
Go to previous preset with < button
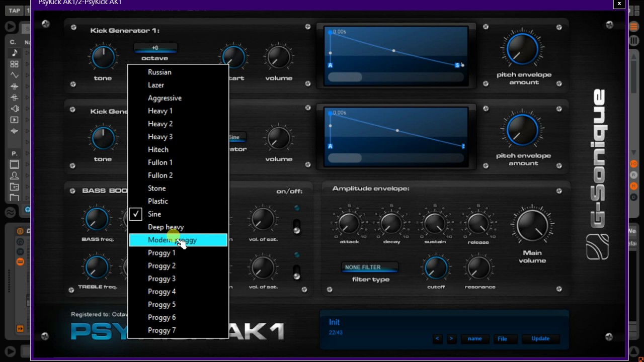[x=437, y=338]
